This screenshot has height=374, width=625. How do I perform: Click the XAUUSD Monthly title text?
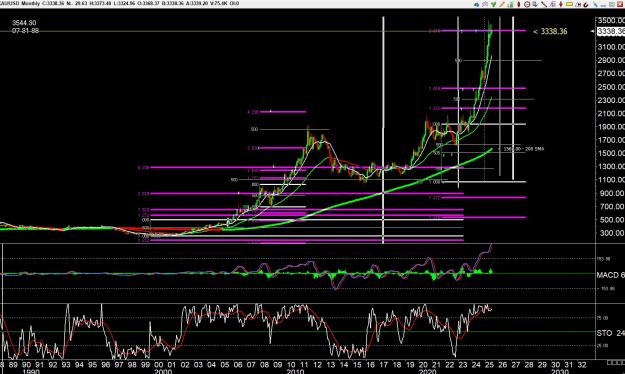[x=20, y=3]
